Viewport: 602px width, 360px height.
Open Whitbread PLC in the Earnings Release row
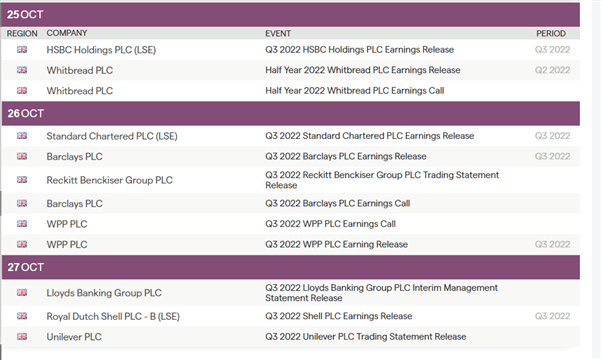pos(80,70)
